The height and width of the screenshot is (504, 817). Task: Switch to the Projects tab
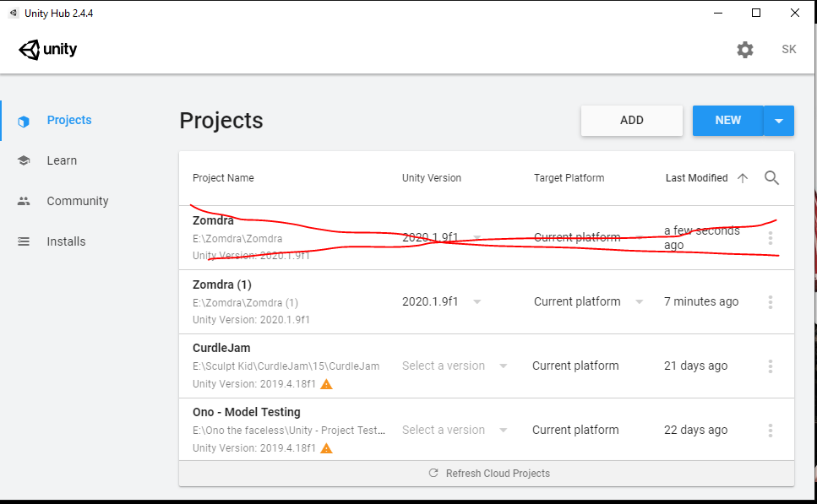point(69,120)
